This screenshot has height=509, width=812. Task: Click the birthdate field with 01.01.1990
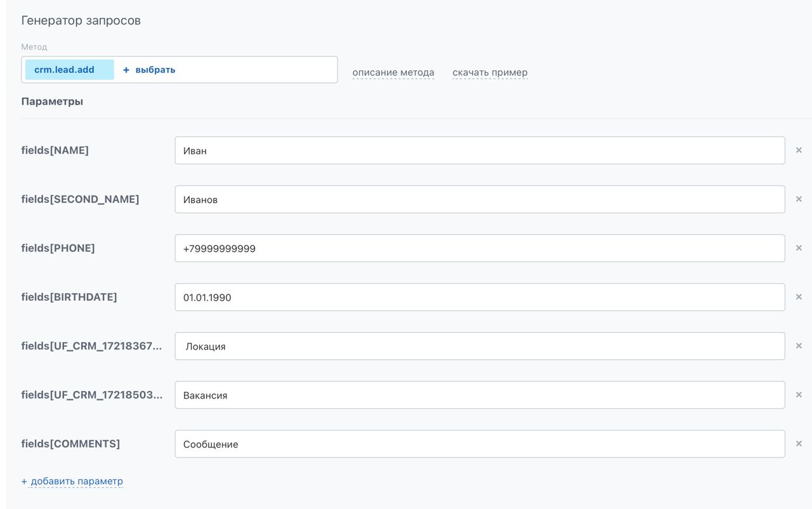pos(480,297)
